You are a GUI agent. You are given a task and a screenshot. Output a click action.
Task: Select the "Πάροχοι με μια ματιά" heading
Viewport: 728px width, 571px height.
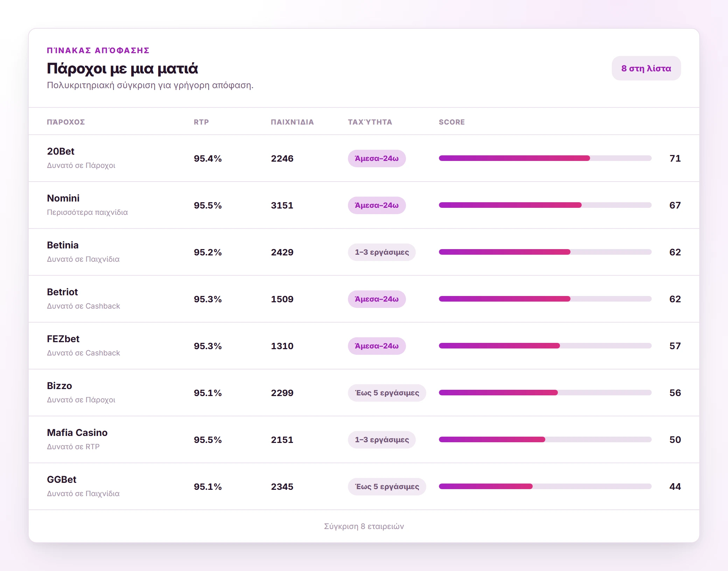[x=122, y=69]
